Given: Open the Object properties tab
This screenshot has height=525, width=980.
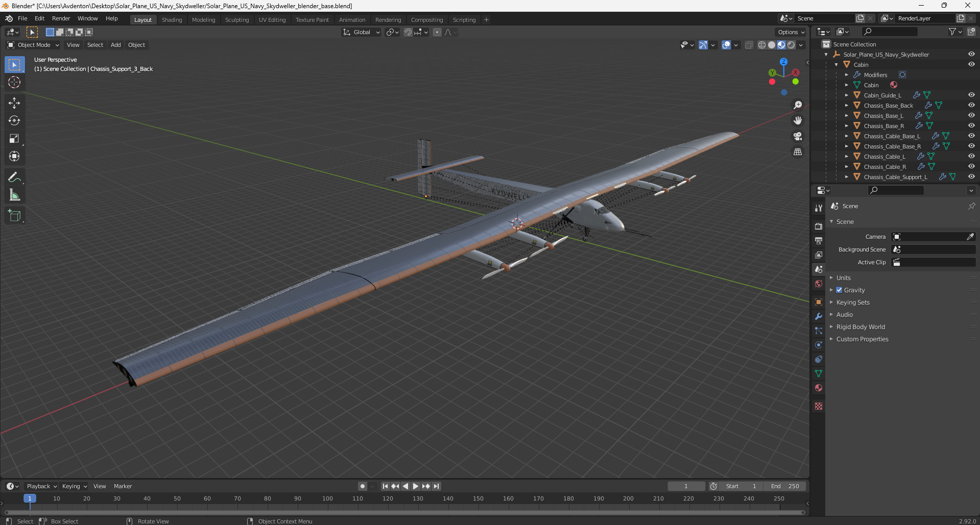Looking at the screenshot, I should point(819,302).
